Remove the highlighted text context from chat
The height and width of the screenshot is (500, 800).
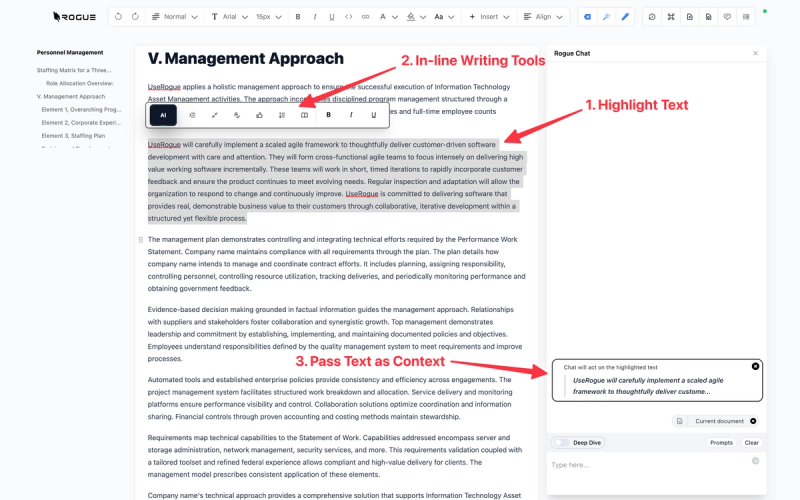pyautogui.click(x=755, y=366)
